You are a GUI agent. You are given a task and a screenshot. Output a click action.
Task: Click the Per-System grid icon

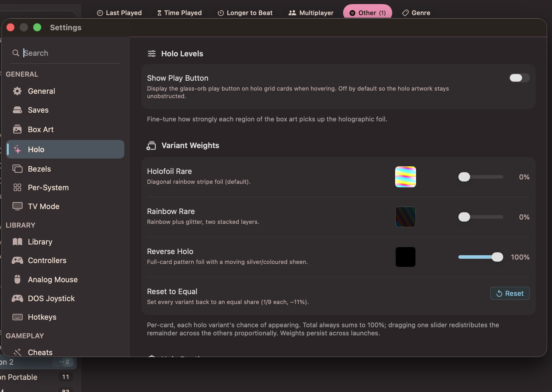pos(17,188)
